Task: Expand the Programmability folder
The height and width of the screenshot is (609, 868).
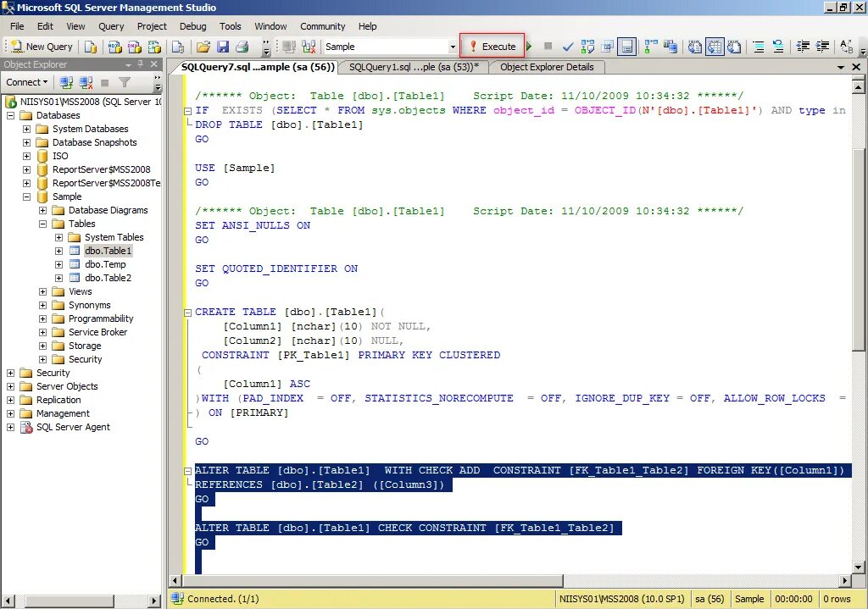Action: (42, 318)
